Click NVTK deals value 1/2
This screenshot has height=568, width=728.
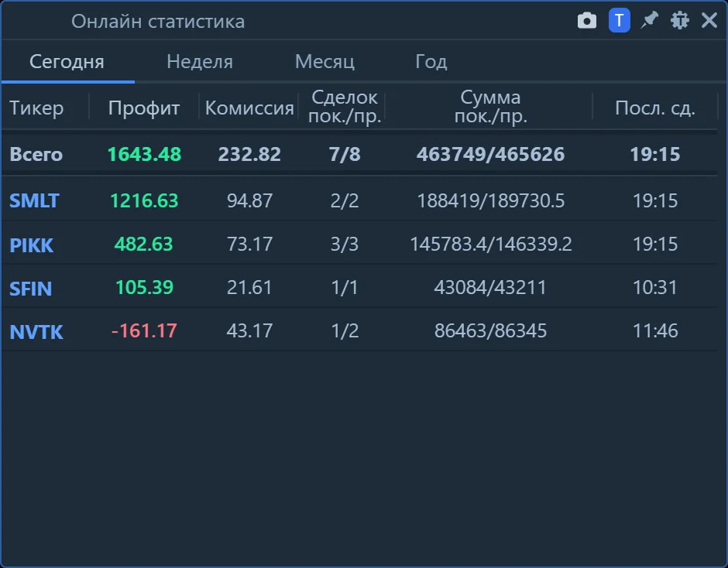click(x=345, y=331)
